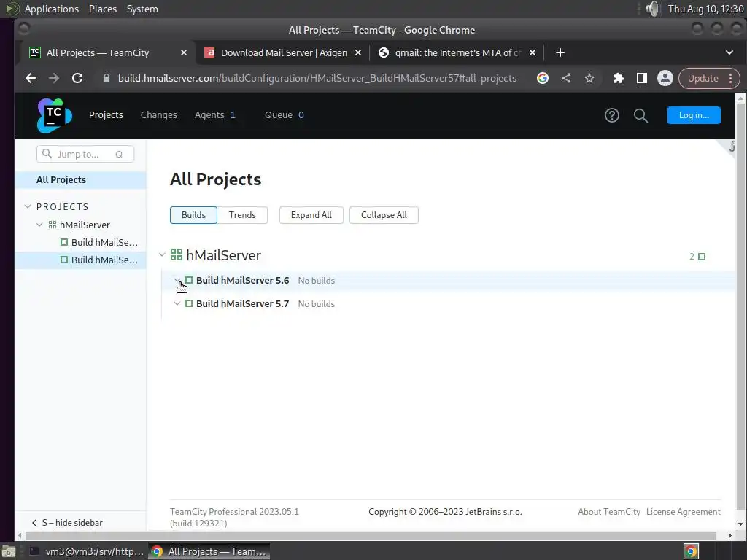
Task: Open Chrome three-dot menu
Action: click(x=731, y=78)
